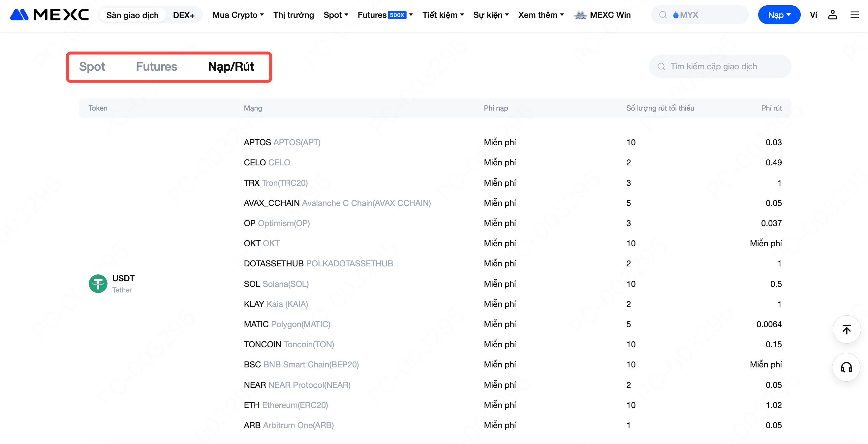Click the Phí rút column header
The image size is (868, 444).
pyautogui.click(x=771, y=108)
